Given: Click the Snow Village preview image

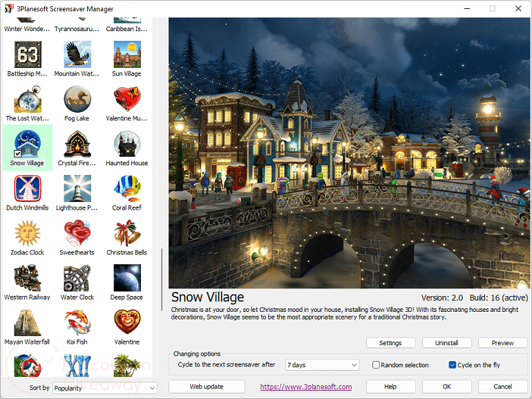Looking at the screenshot, I should [349, 153].
